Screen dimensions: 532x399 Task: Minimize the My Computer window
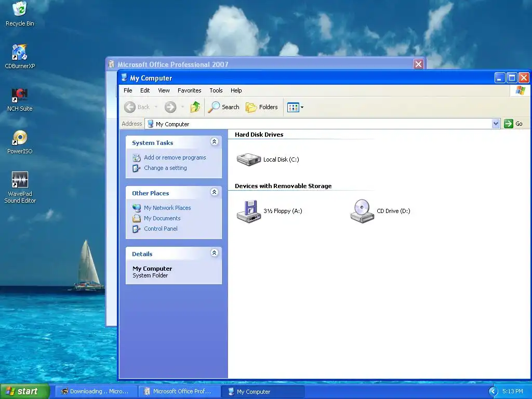point(499,78)
